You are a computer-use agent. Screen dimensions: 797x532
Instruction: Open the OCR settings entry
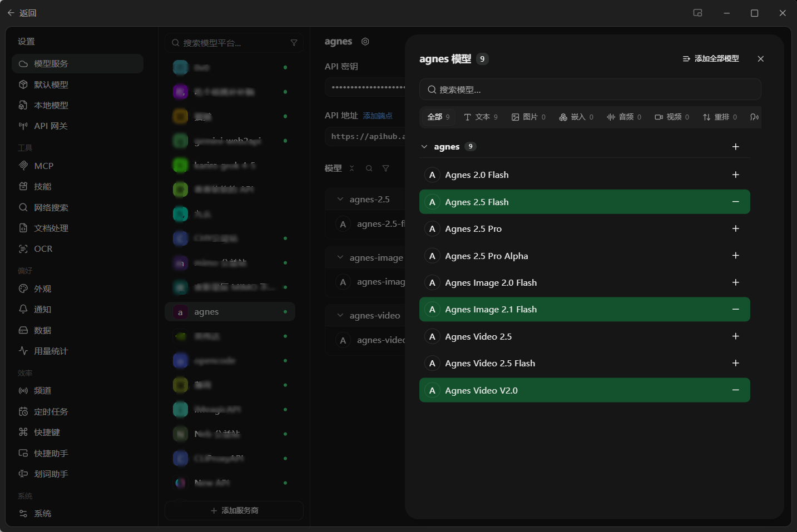(77, 249)
